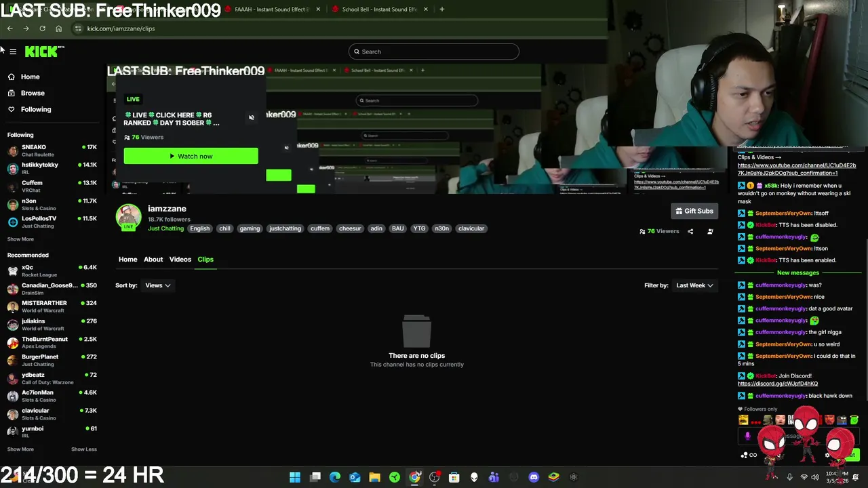Open LosPollosTV channel in Following list

52,222
